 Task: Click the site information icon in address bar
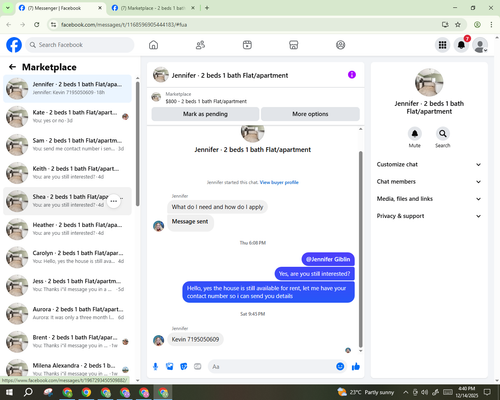pyautogui.click(x=53, y=24)
